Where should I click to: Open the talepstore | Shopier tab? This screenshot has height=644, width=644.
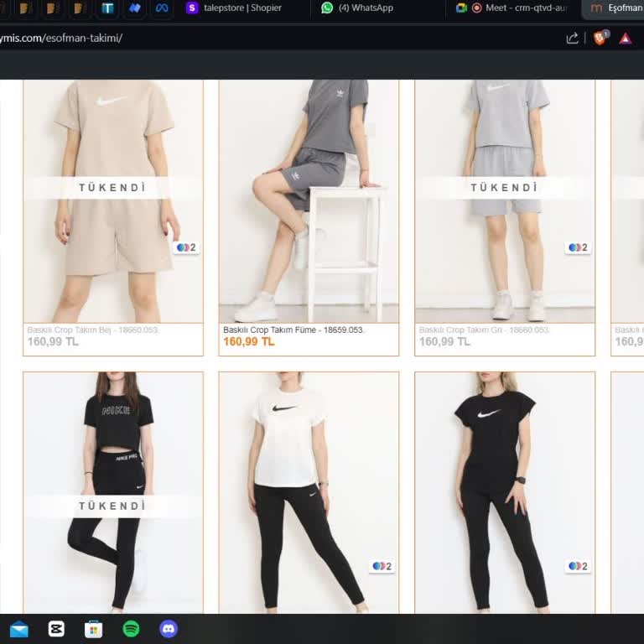(244, 8)
